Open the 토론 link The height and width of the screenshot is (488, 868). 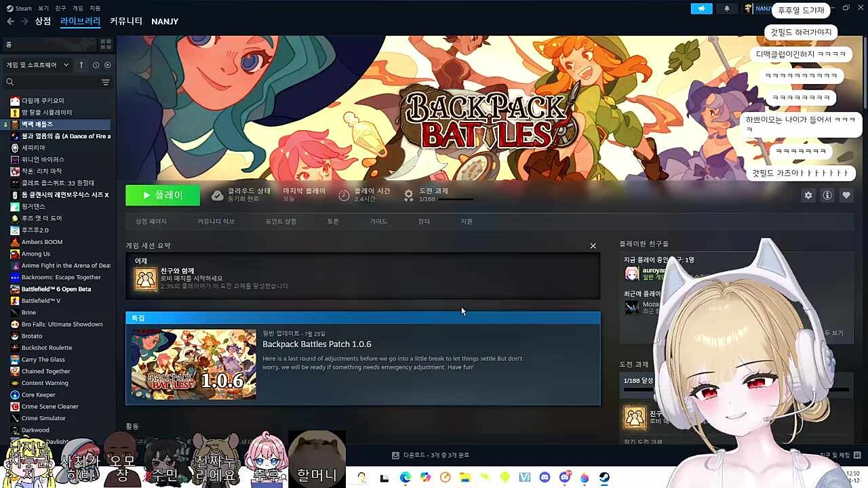(333, 222)
